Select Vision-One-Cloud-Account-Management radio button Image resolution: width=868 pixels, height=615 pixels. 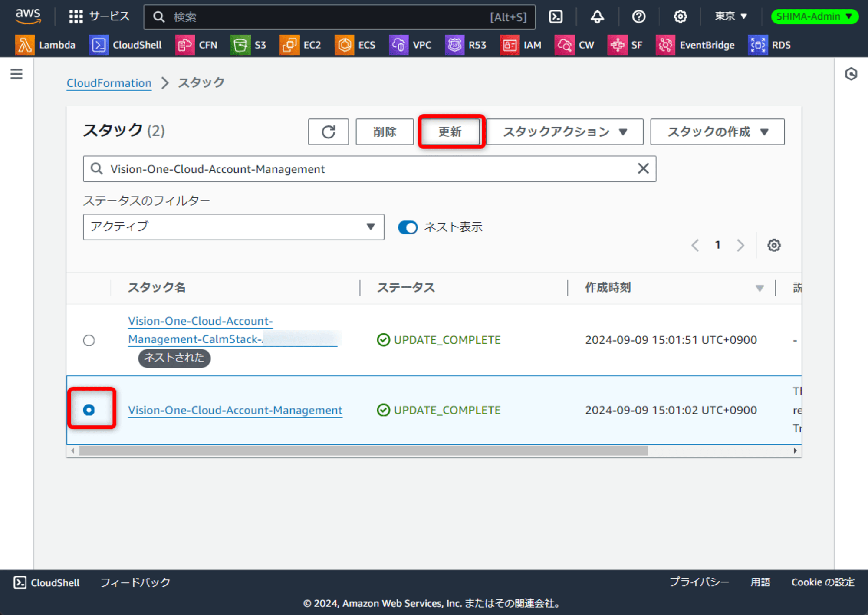click(x=89, y=410)
